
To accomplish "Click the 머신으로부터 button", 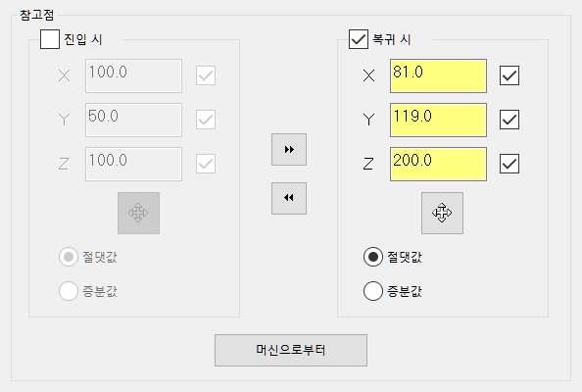I will [x=291, y=350].
